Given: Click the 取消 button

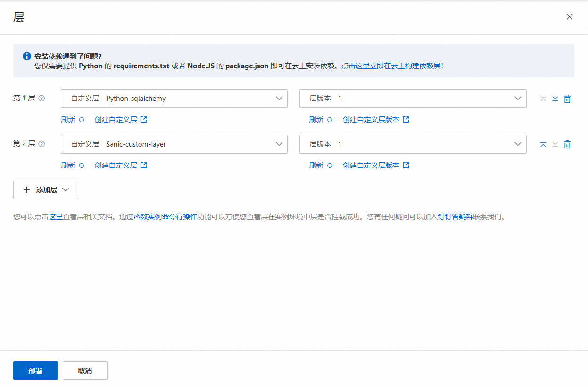Looking at the screenshot, I should 85,371.
